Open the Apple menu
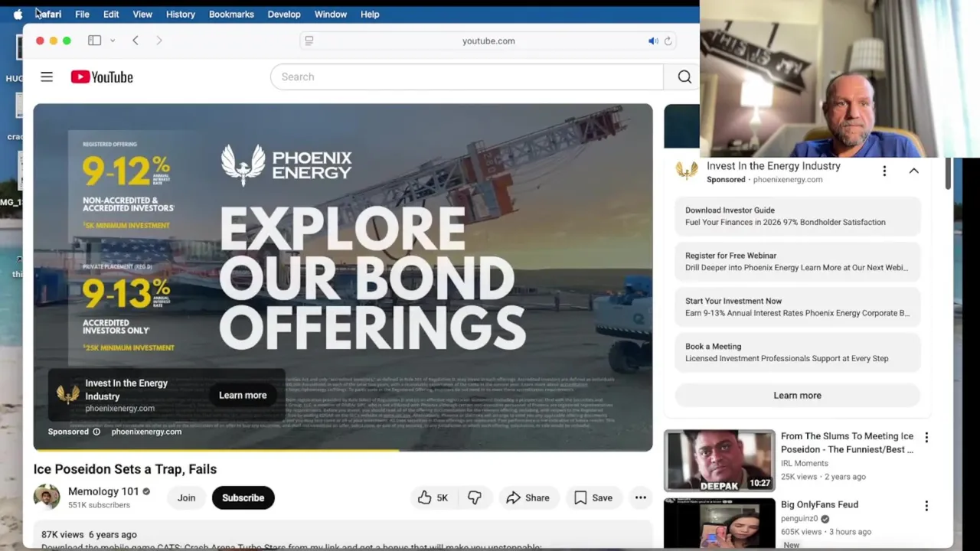The width and height of the screenshot is (980, 551). (x=18, y=14)
